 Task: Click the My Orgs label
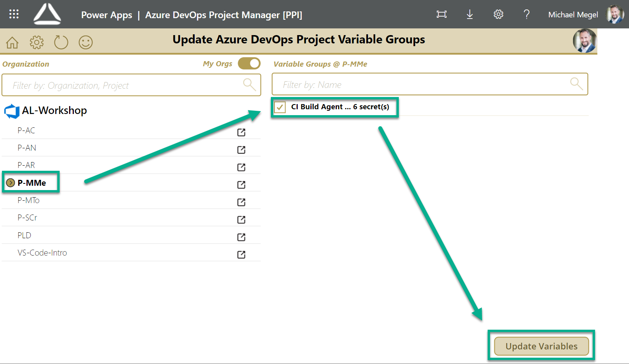click(218, 63)
